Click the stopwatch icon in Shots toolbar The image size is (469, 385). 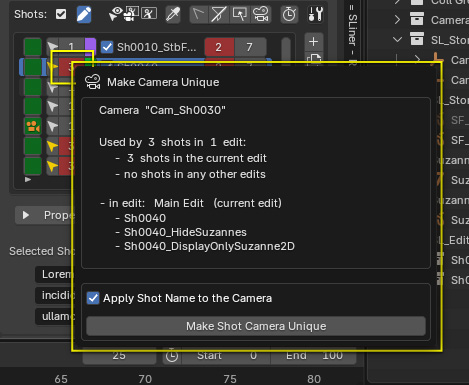click(289, 14)
